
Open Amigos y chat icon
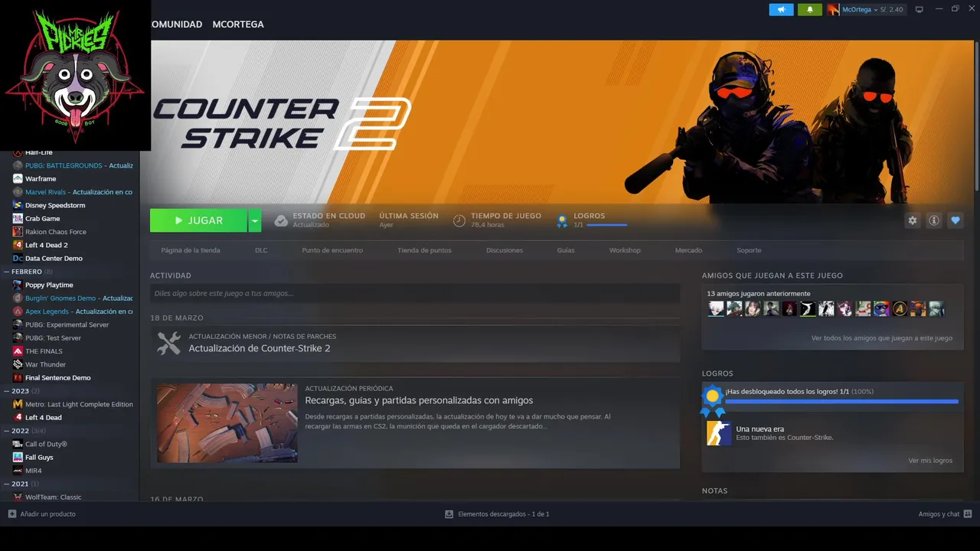tap(968, 514)
